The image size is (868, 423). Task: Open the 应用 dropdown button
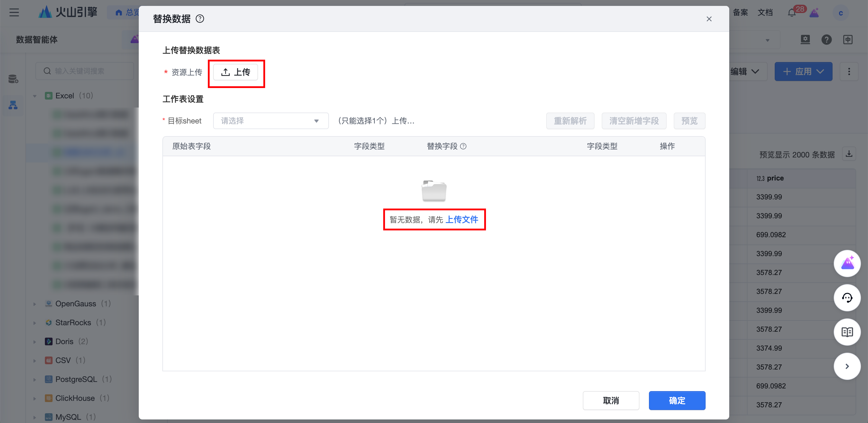[x=803, y=71]
